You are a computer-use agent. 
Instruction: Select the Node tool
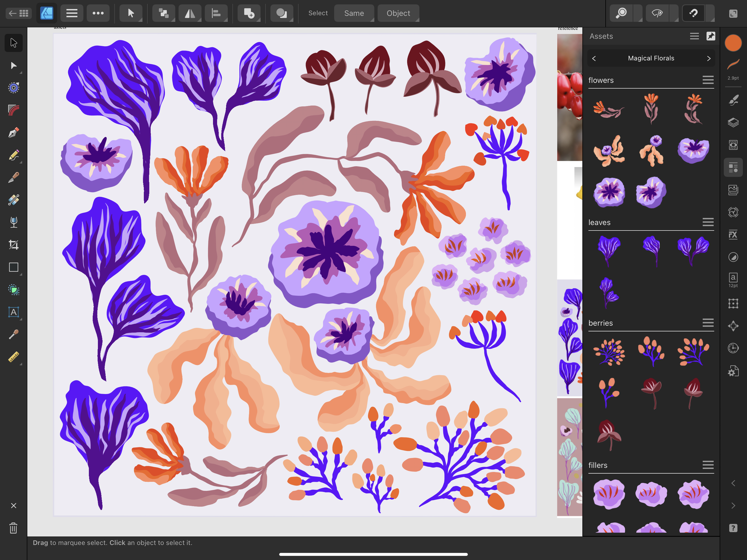click(13, 65)
